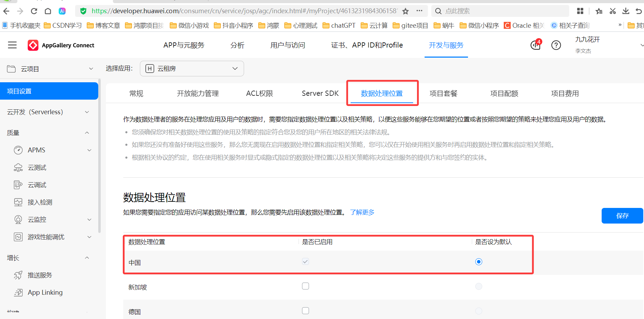
Task: Select 中国 as default radio button
Action: (x=479, y=262)
